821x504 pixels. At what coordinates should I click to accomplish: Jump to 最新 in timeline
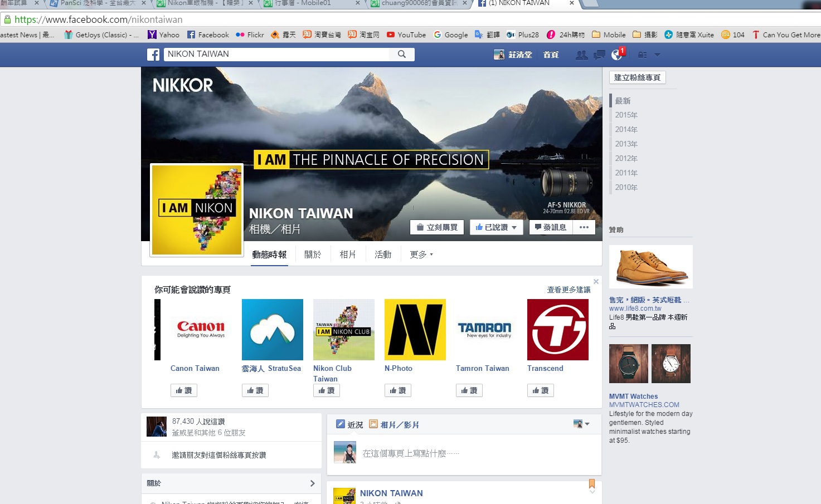point(623,101)
